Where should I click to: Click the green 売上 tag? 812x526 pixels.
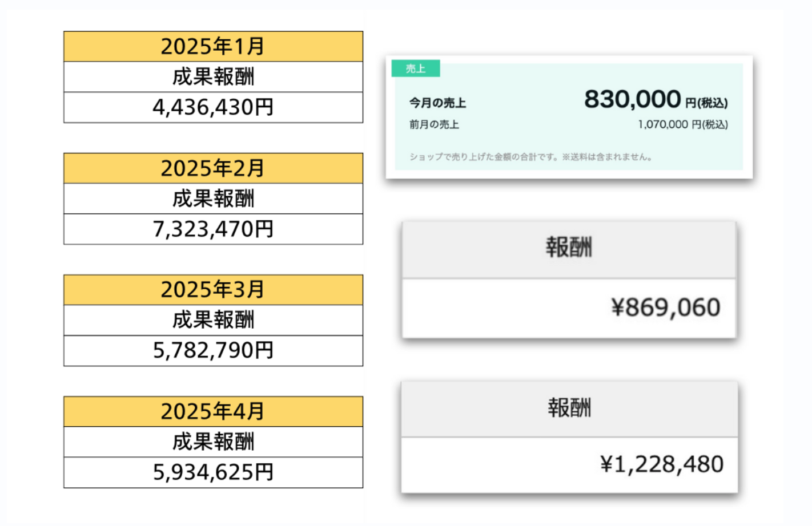click(x=416, y=68)
